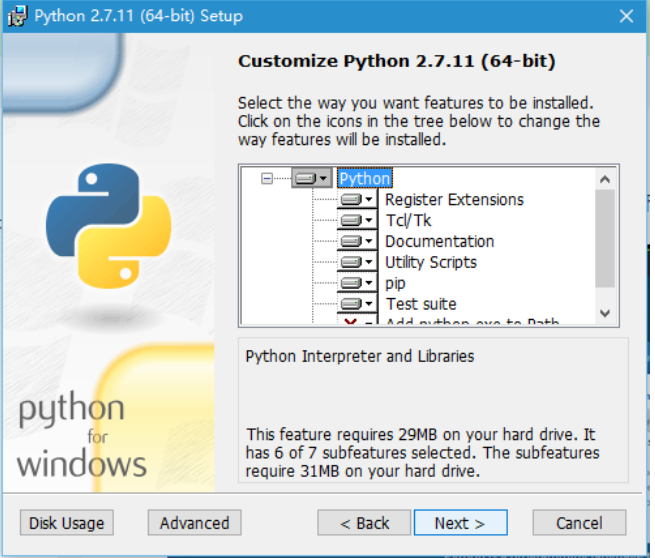Click the 'Customize Python 2.7.11 (64-bit)' heading
655x558 pixels.
(x=396, y=61)
